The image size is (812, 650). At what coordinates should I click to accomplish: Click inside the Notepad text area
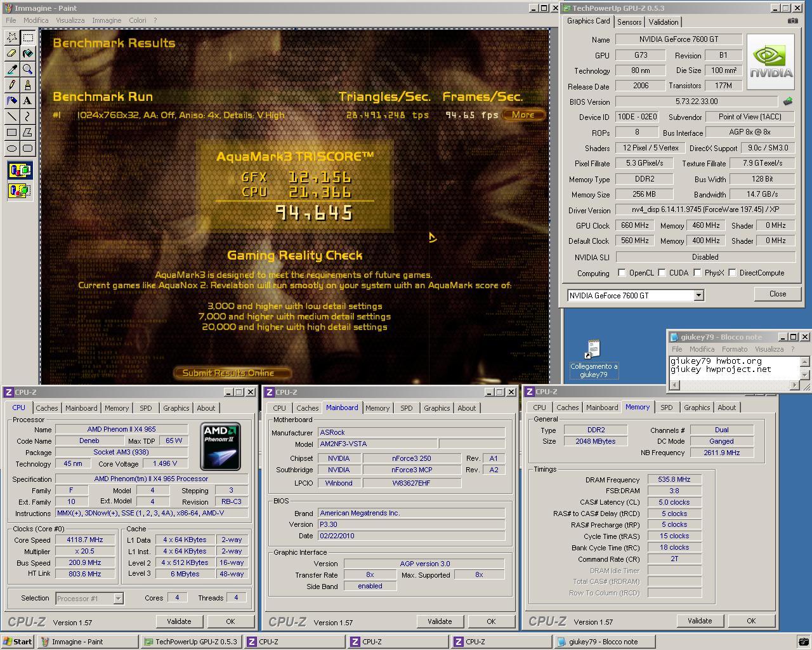point(734,368)
